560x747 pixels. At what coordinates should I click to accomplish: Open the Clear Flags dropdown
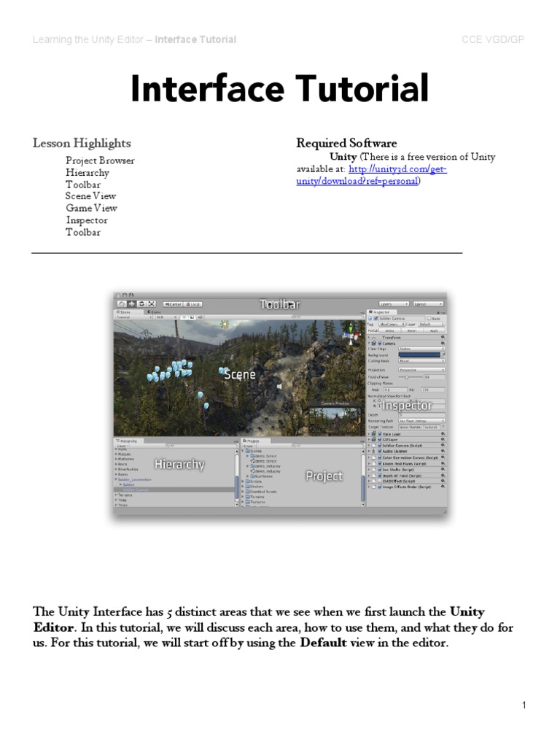click(x=422, y=349)
